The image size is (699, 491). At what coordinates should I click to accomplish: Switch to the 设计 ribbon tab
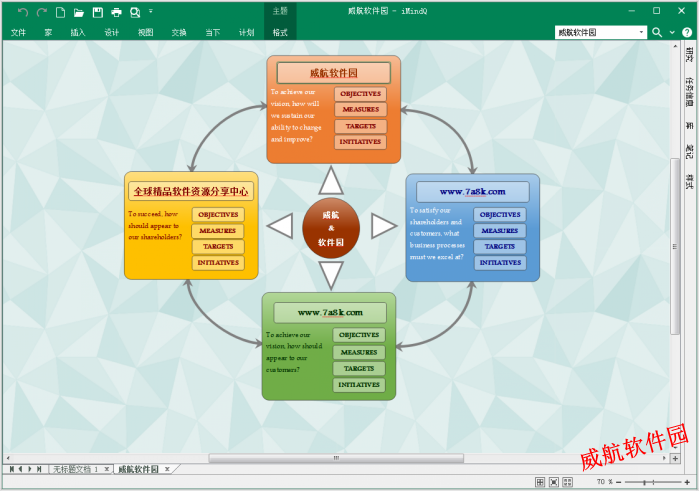tap(111, 32)
